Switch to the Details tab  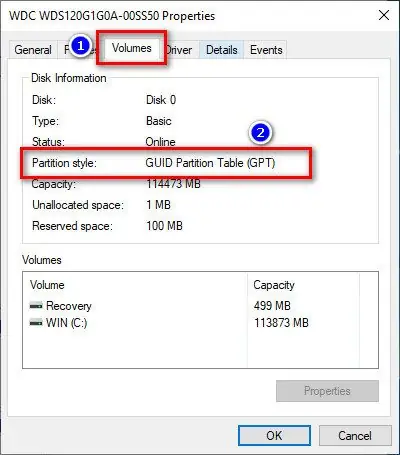pos(222,50)
